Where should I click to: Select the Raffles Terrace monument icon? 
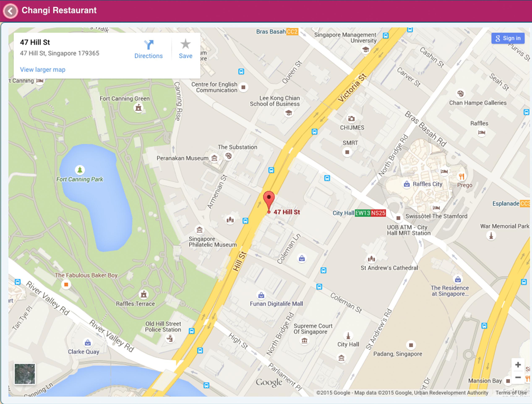144,294
